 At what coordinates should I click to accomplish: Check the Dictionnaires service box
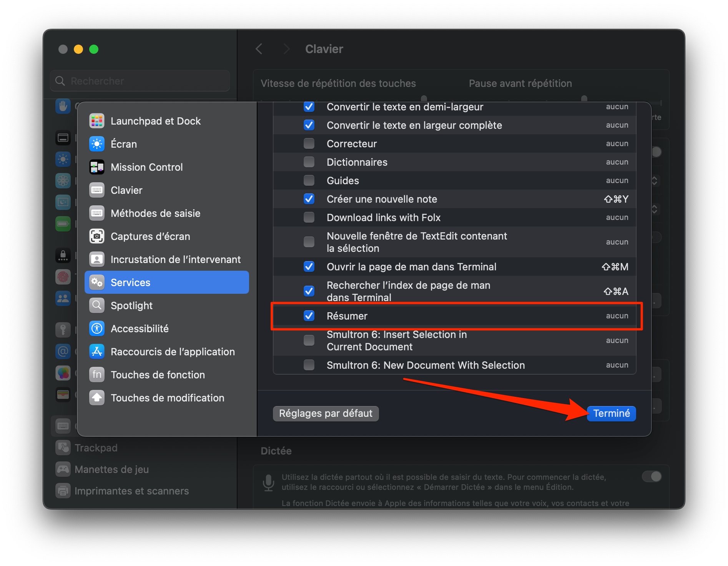point(309,162)
